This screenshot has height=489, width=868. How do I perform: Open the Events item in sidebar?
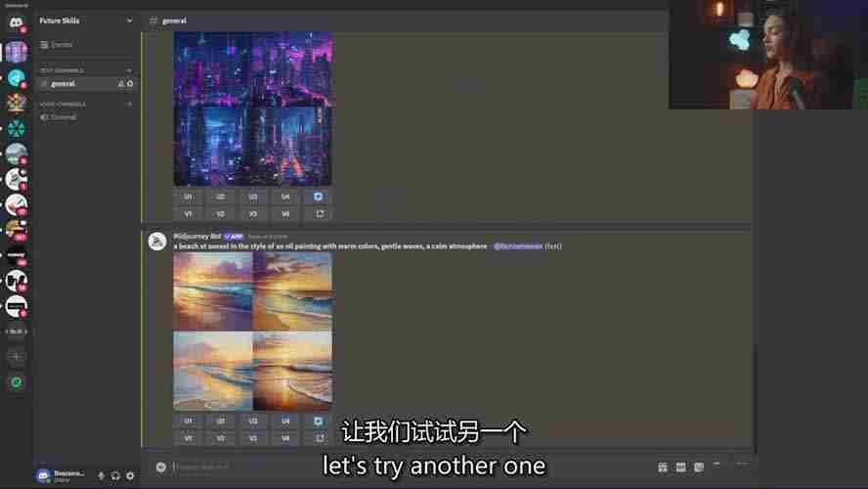61,45
